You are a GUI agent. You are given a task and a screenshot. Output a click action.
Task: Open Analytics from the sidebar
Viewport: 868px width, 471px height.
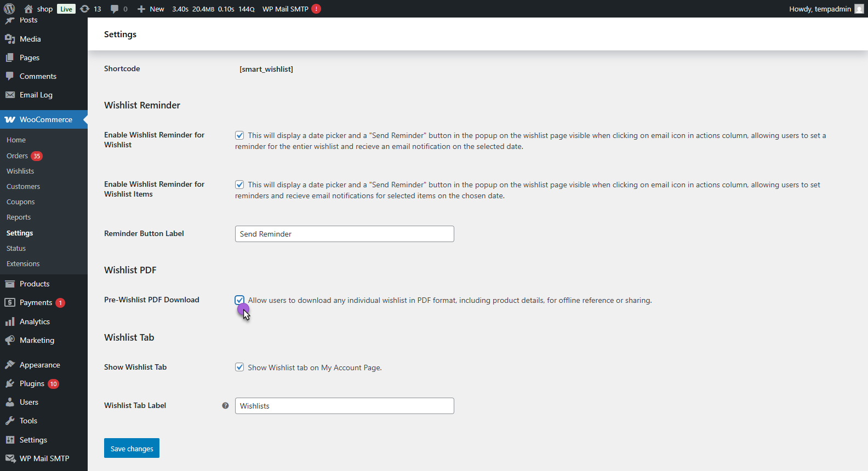coord(35,321)
